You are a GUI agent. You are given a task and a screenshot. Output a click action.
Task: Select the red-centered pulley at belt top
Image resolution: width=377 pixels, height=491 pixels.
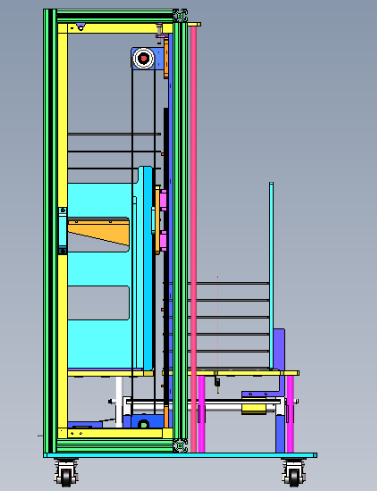click(144, 58)
